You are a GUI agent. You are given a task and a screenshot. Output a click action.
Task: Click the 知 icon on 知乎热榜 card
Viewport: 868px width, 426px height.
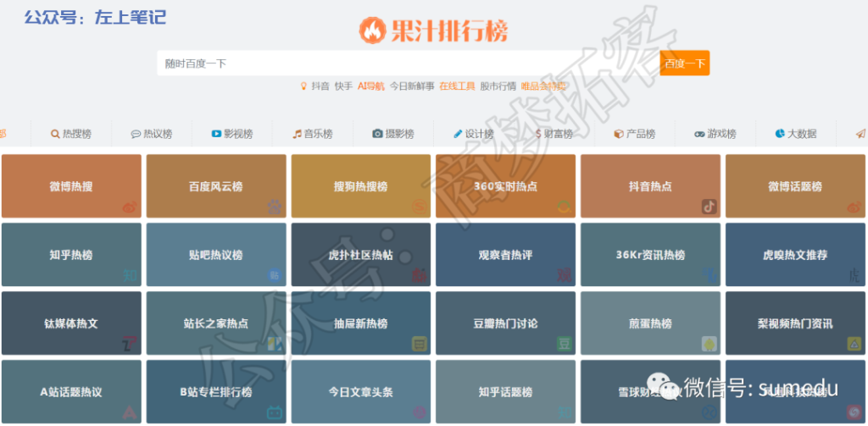[x=130, y=275]
